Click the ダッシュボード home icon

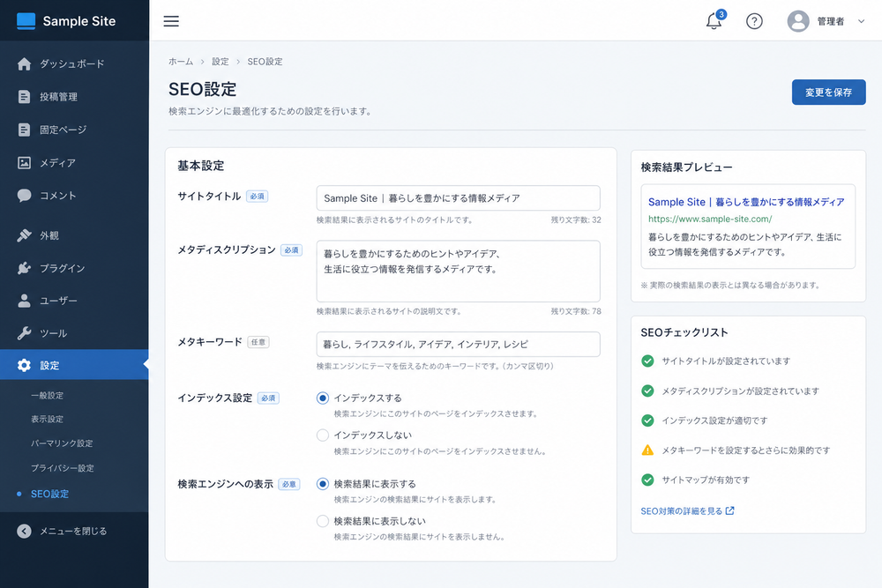[x=24, y=64]
